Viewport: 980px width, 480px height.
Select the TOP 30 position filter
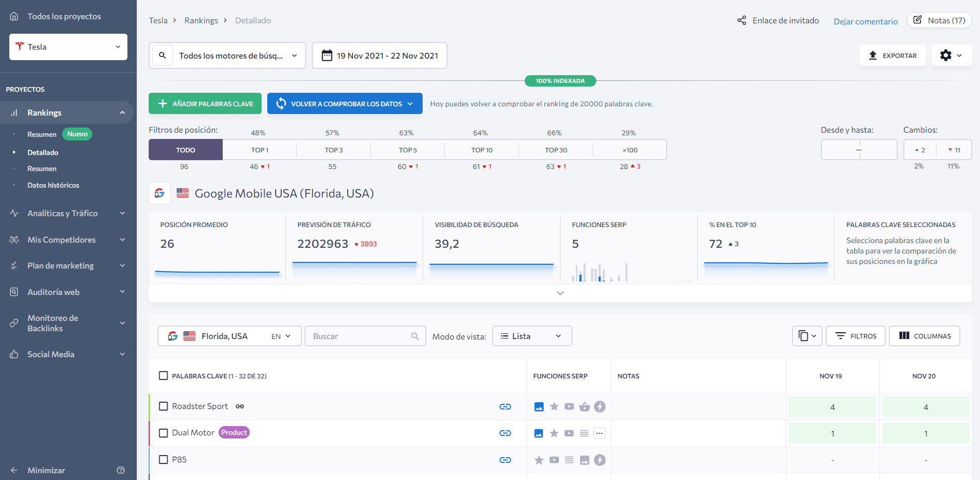click(x=556, y=150)
